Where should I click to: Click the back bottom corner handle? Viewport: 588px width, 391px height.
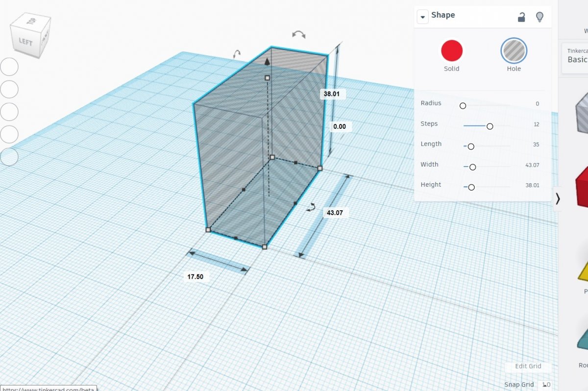click(x=272, y=157)
